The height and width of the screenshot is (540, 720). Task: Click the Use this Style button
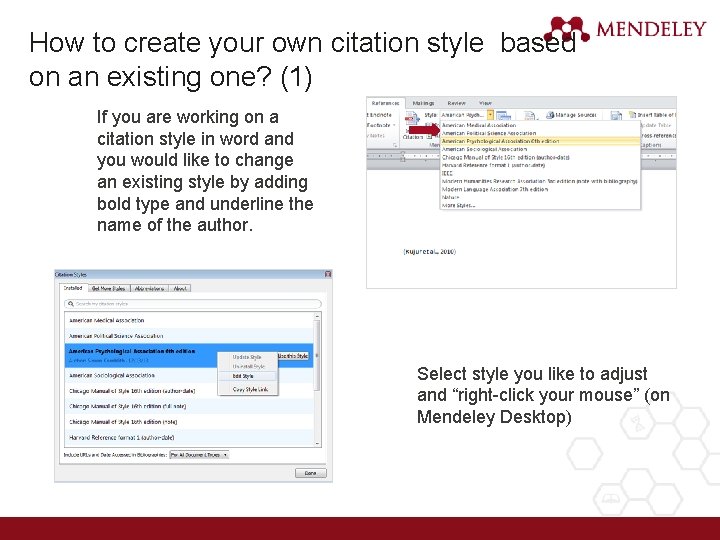click(x=293, y=356)
